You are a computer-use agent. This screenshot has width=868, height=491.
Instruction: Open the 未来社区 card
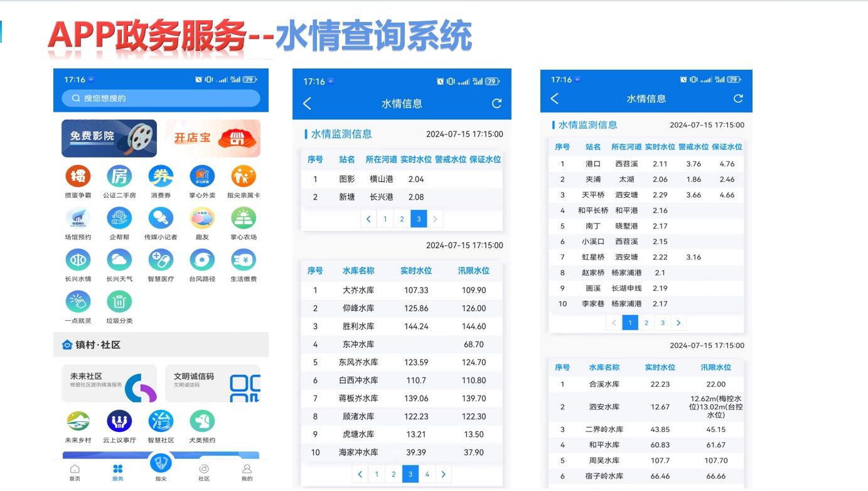tap(109, 383)
